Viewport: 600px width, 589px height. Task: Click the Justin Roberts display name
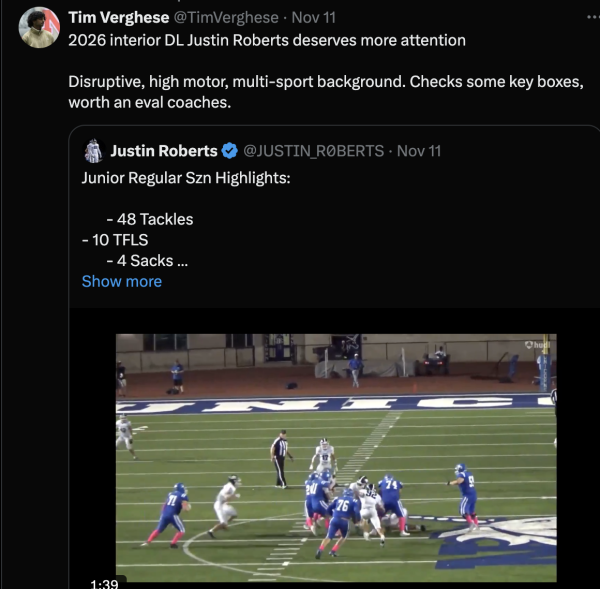[x=163, y=151]
